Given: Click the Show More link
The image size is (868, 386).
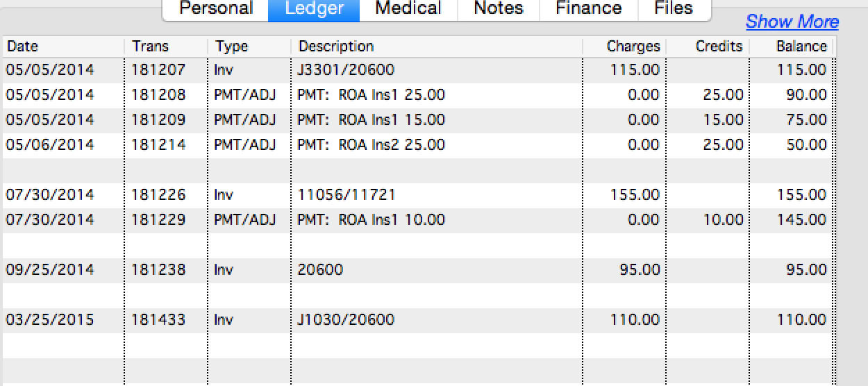Looking at the screenshot, I should (x=792, y=22).
